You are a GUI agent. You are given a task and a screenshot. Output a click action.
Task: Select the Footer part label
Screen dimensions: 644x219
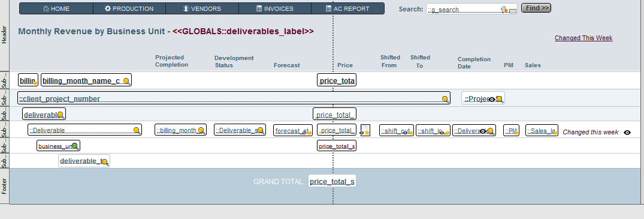point(4,186)
